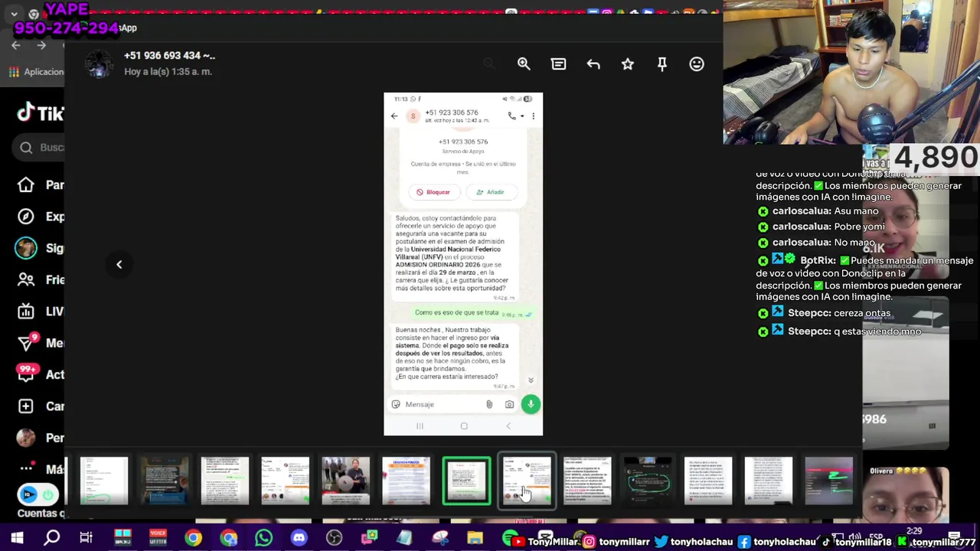Click the timestamp 'Hoy a la(s) 1:35 a. m.'
The height and width of the screenshot is (551, 980).
(168, 72)
